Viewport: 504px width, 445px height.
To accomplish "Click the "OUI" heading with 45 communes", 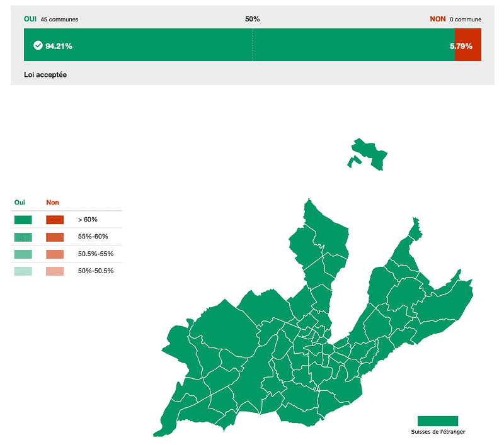I will (x=30, y=19).
